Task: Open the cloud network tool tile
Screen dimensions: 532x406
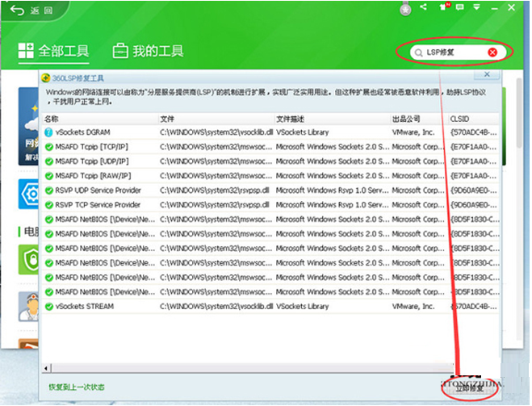Action: tap(29, 126)
